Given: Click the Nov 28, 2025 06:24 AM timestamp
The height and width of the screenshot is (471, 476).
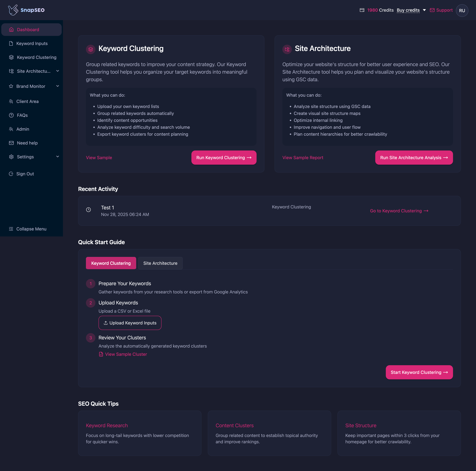Looking at the screenshot, I should (125, 214).
